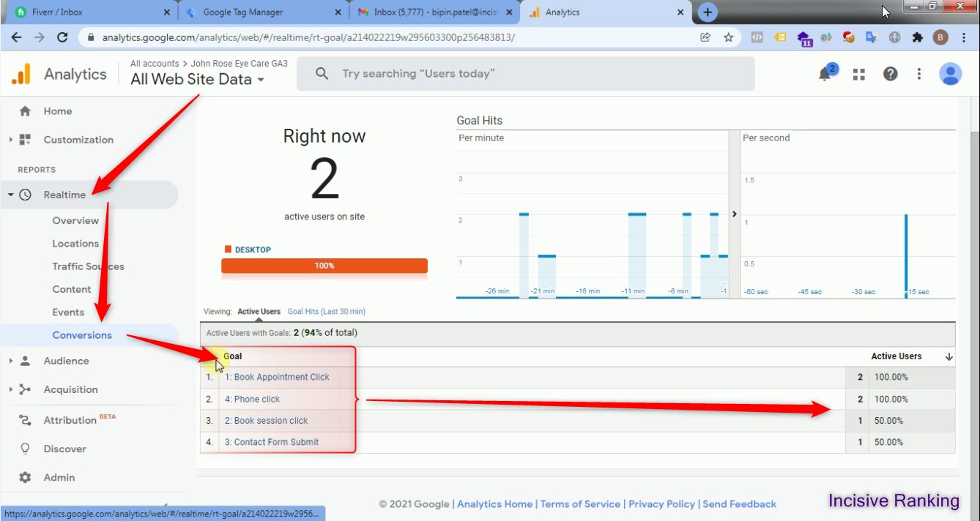Click the browser address bar URL
This screenshot has width=980, height=521.
(x=308, y=37)
